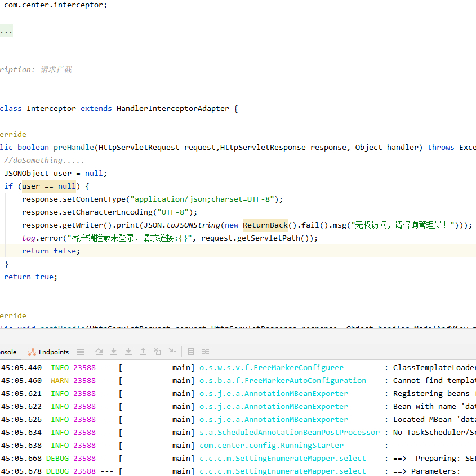Click the 'return true;' statement
Image resolution: width=476 pixels, height=476 pixels.
(x=30, y=277)
